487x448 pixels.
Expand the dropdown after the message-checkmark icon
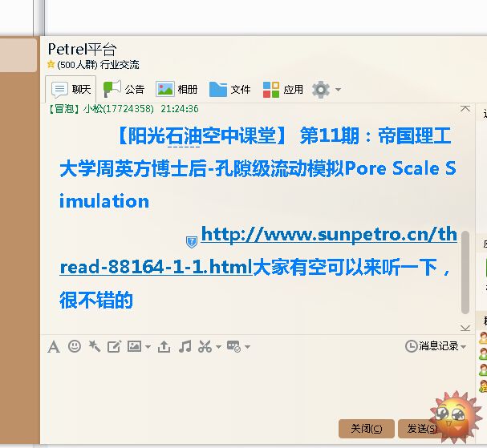click(x=248, y=346)
